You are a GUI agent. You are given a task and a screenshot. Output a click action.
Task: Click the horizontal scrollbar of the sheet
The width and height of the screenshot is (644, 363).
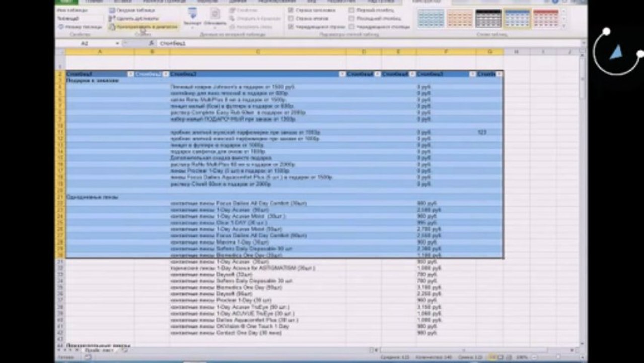tap(463, 350)
